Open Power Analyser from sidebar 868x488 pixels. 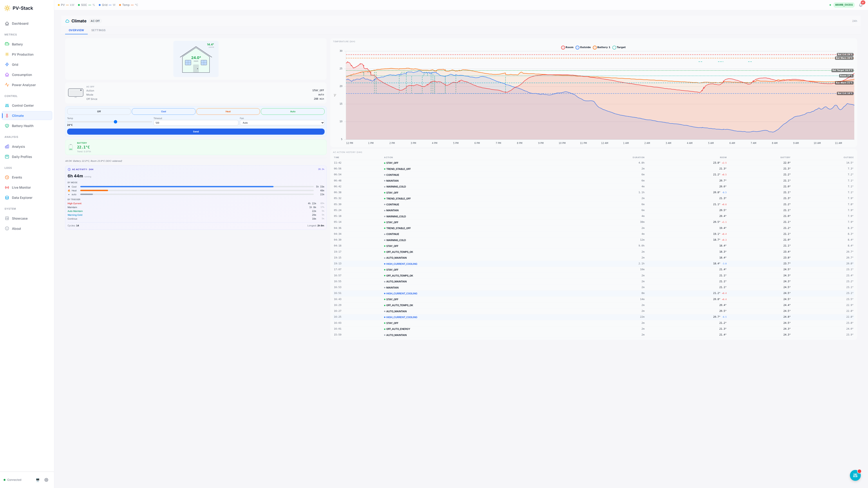click(x=23, y=85)
